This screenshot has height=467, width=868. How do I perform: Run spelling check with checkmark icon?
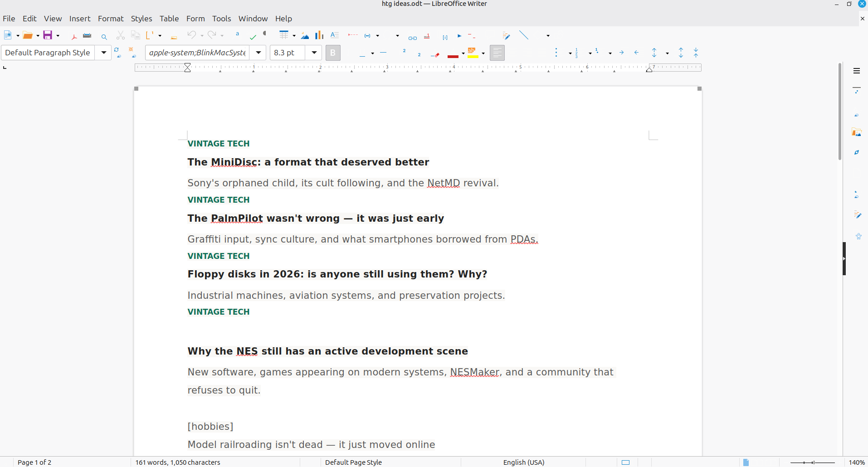tap(253, 36)
